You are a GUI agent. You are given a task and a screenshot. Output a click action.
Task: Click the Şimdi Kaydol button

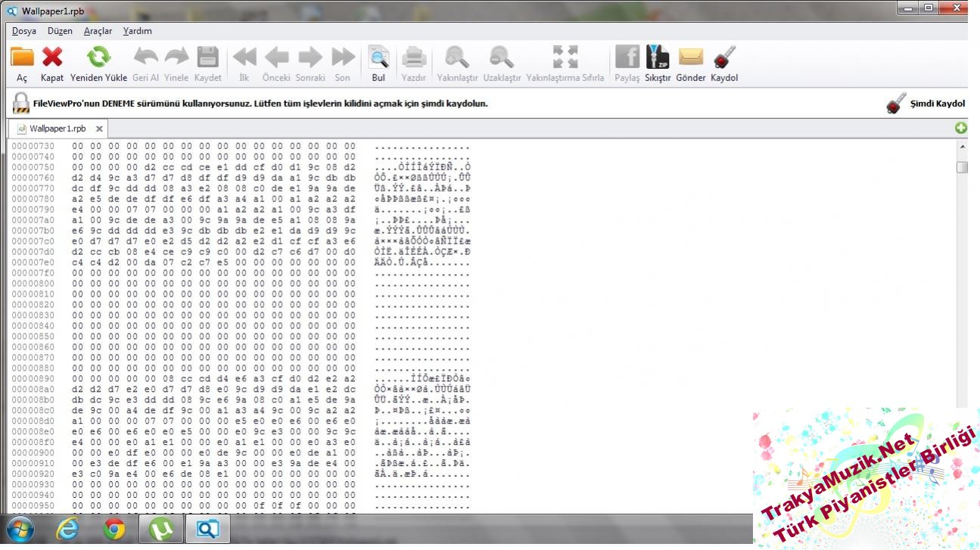[926, 104]
